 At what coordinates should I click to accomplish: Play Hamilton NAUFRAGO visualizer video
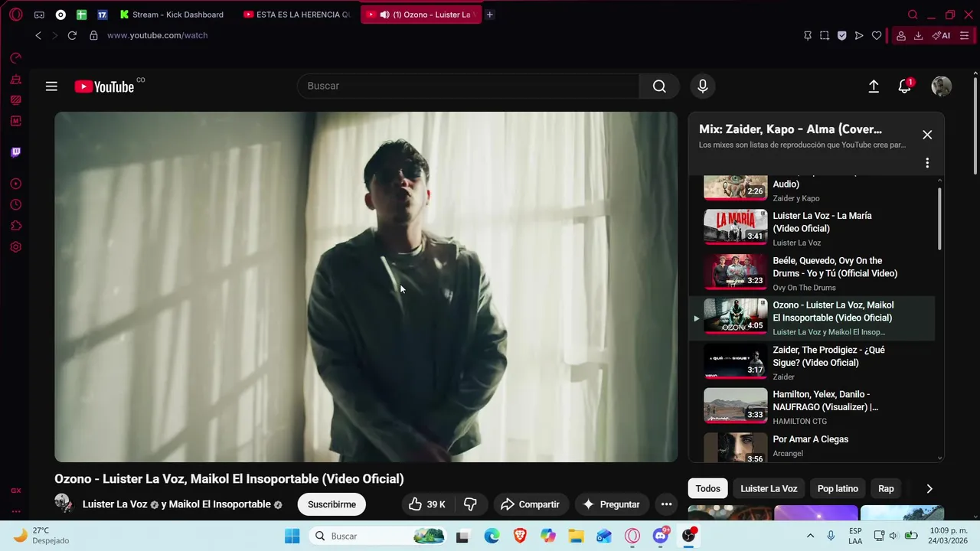click(812, 407)
